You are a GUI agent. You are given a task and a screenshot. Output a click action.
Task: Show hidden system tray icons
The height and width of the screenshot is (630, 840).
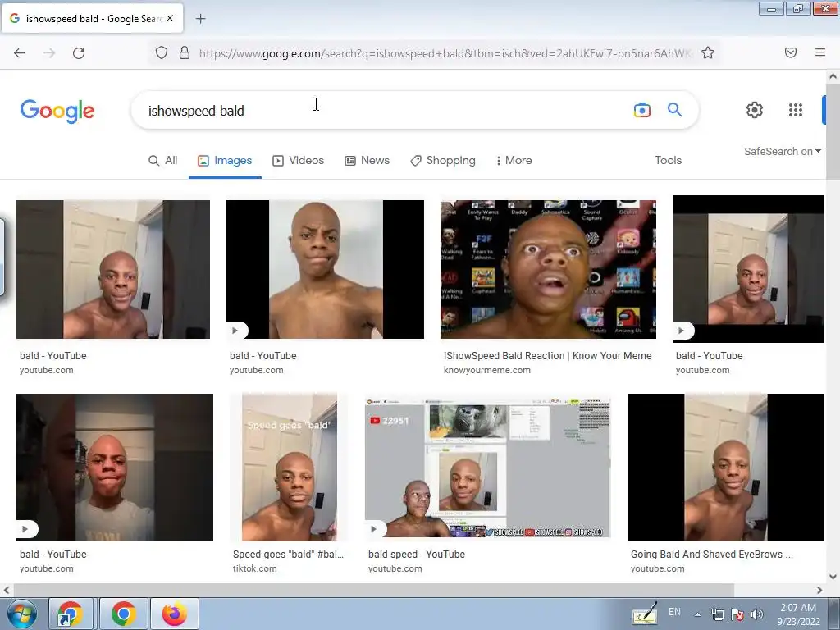coord(697,614)
